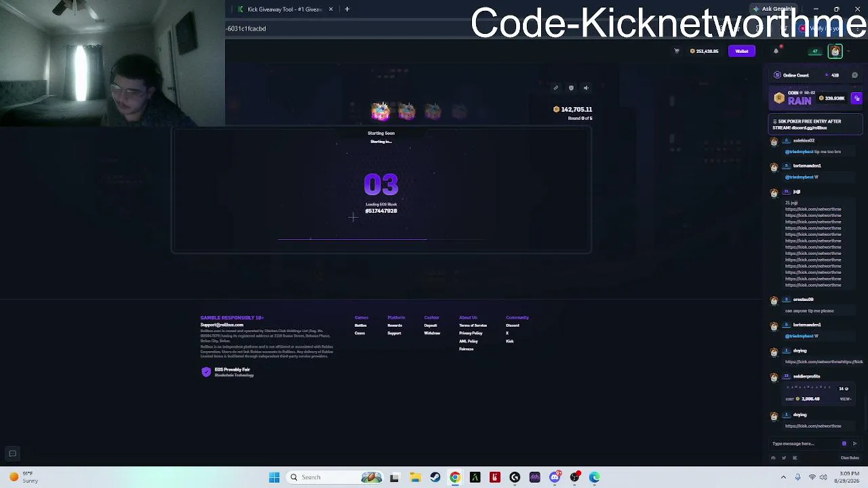868x488 pixels.
Task: Open Battles link in footer
Action: point(361,325)
